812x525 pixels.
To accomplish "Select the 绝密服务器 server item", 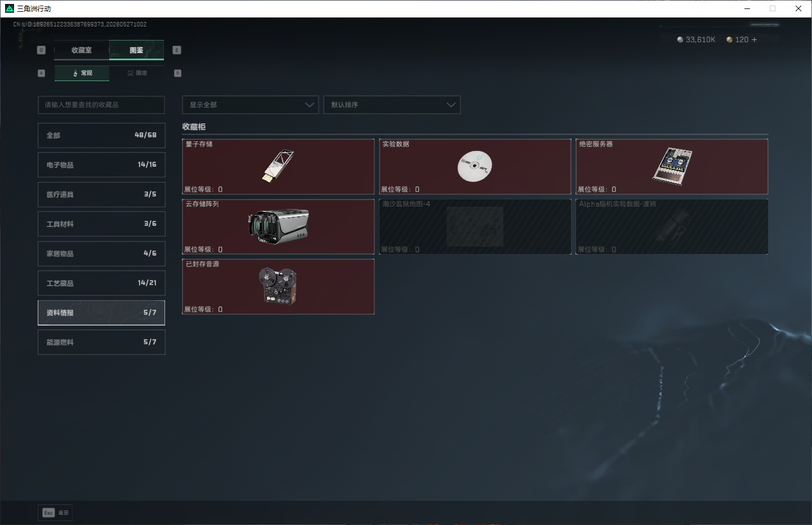I will (672, 167).
